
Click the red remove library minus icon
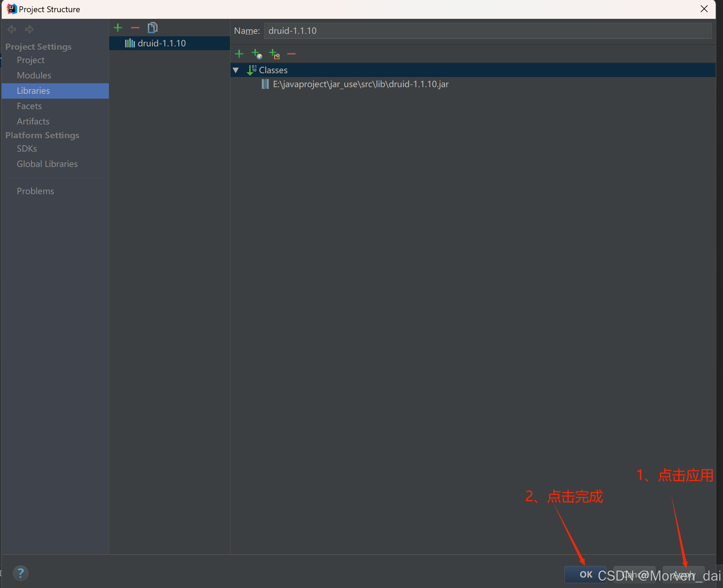coord(135,28)
